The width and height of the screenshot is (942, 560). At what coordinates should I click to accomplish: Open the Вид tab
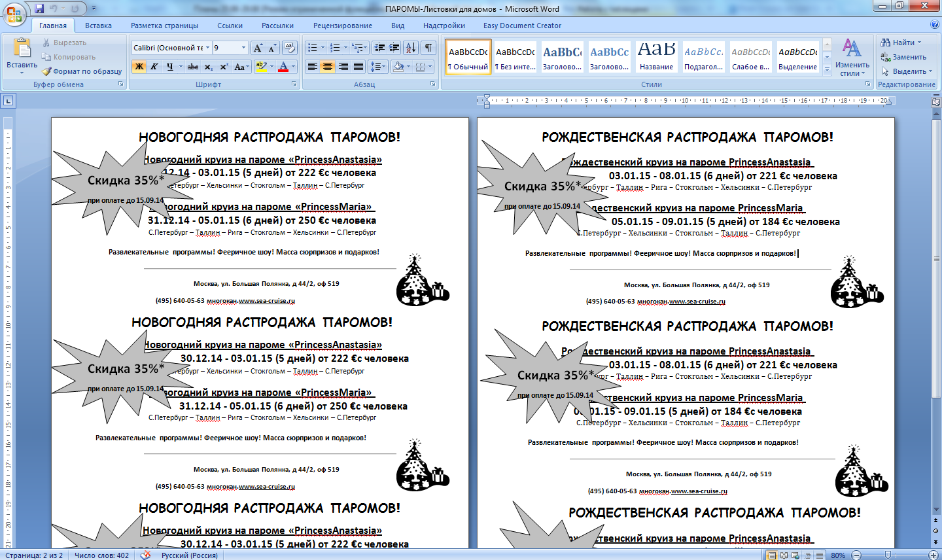point(398,26)
